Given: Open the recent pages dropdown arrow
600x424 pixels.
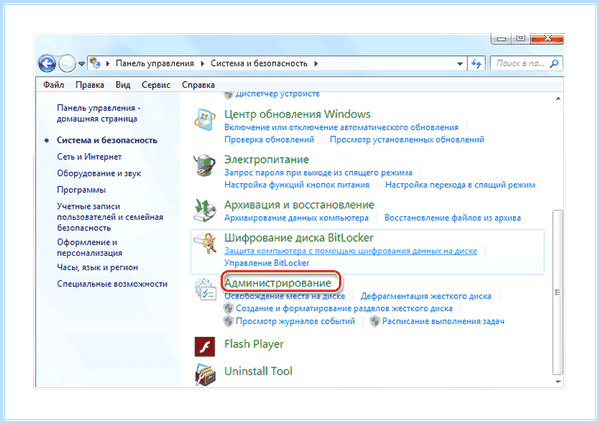Looking at the screenshot, I should (x=82, y=64).
